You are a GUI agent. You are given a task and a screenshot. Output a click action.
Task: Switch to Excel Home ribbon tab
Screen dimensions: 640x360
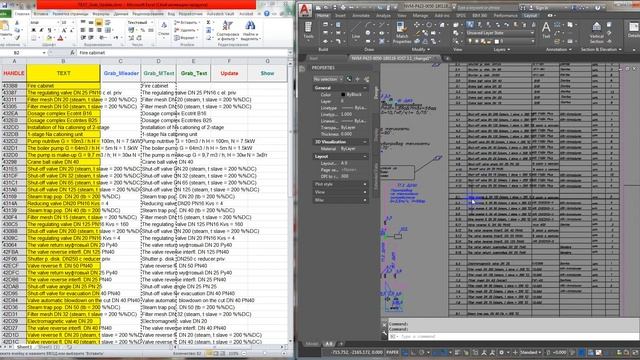22,14
